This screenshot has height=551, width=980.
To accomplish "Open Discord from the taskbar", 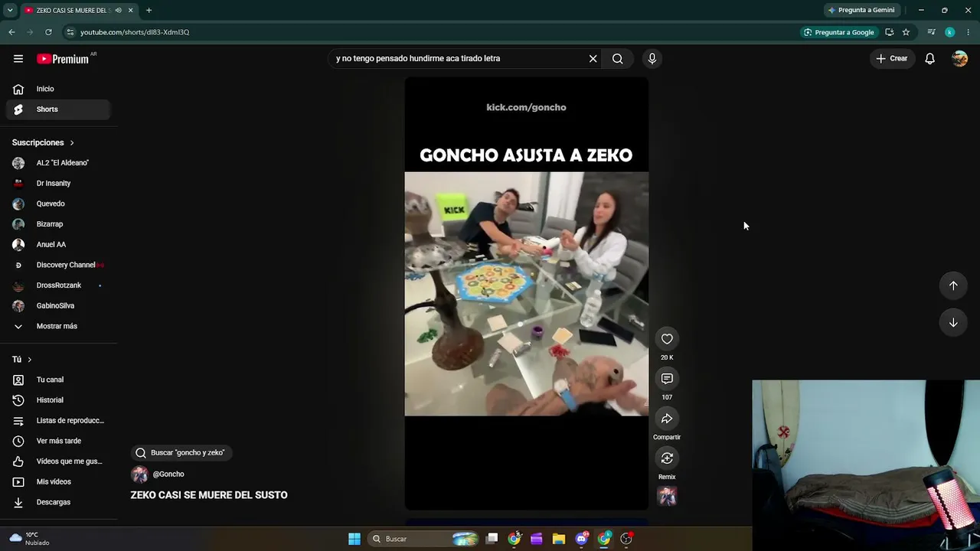I will [x=581, y=539].
